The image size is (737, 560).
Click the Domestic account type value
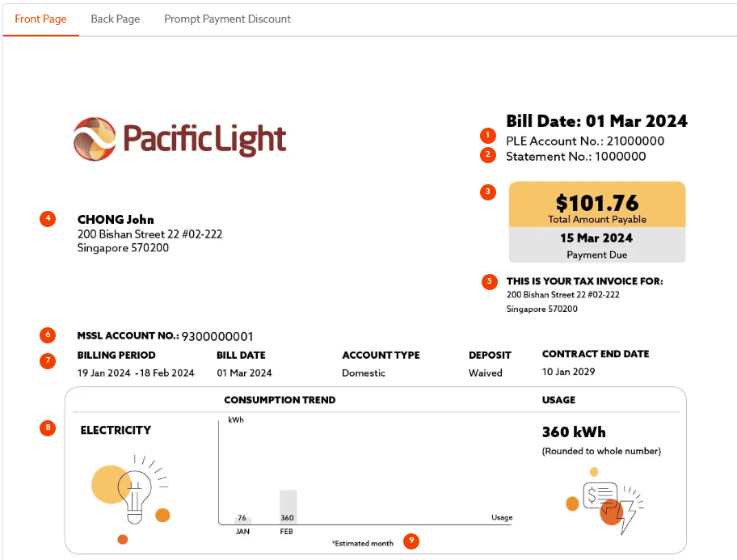(364, 373)
